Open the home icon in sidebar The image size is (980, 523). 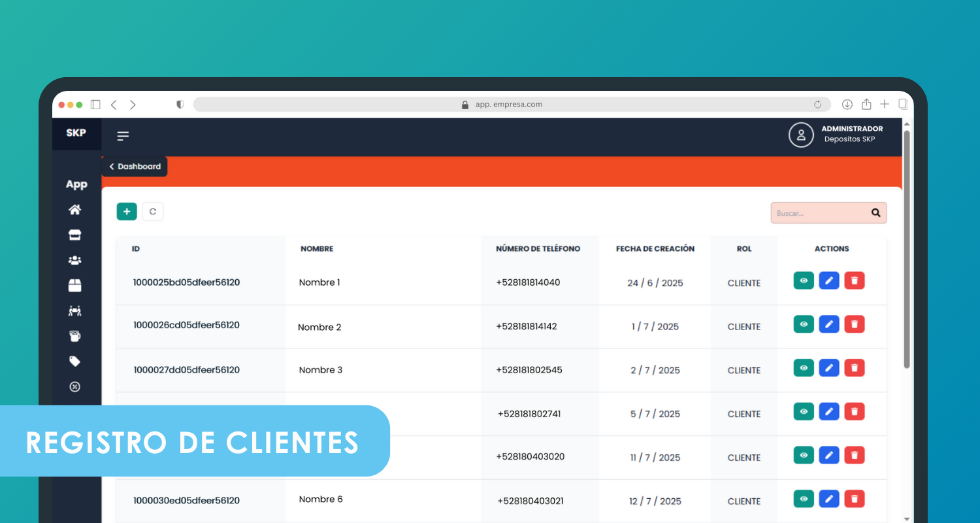click(75, 210)
